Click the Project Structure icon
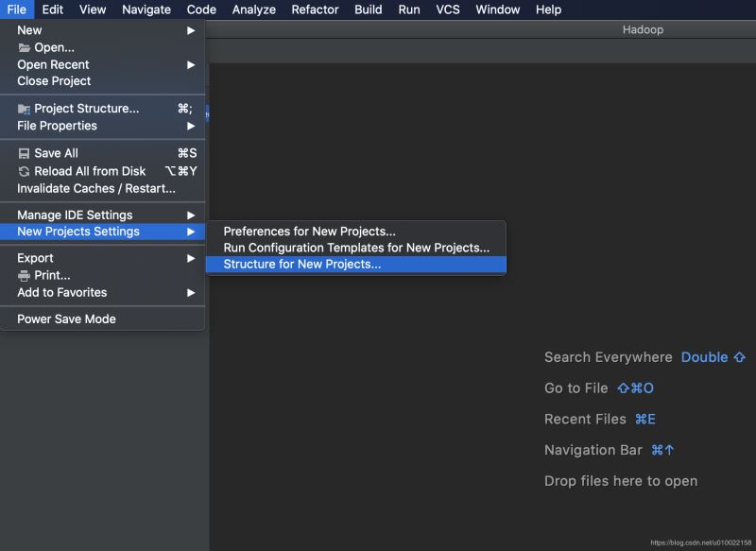The image size is (756, 551). (x=25, y=109)
